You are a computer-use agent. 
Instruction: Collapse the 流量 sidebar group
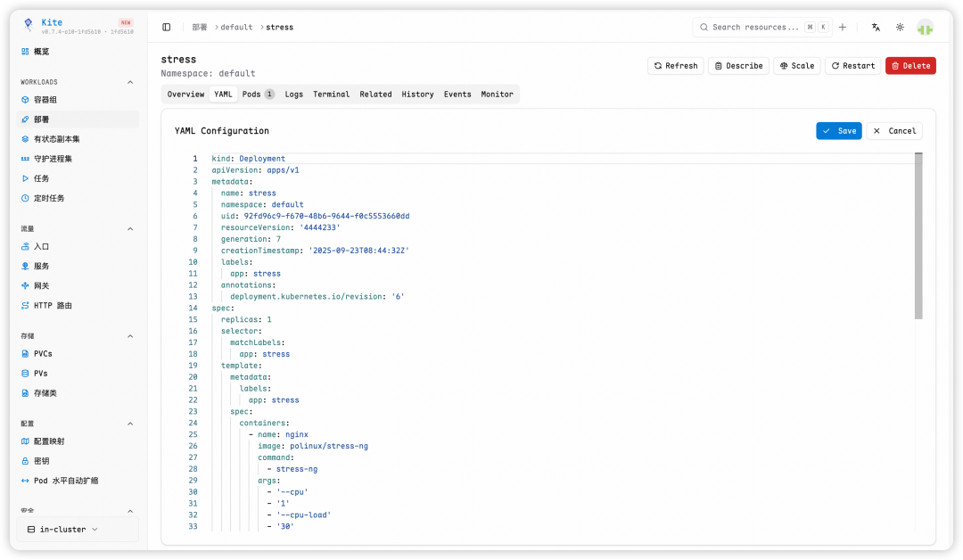130,229
